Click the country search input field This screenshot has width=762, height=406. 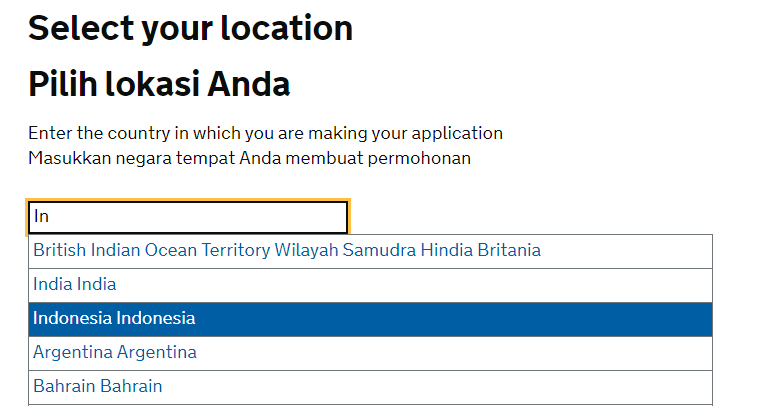click(187, 217)
